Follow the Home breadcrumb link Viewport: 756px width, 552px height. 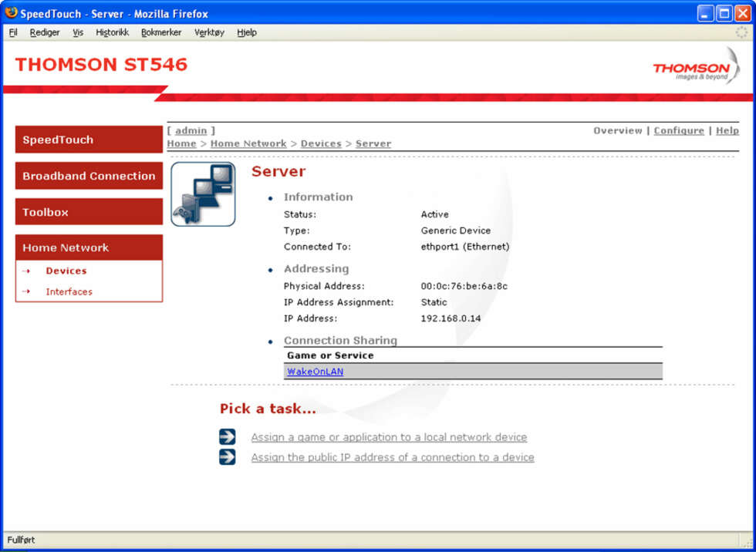point(181,143)
